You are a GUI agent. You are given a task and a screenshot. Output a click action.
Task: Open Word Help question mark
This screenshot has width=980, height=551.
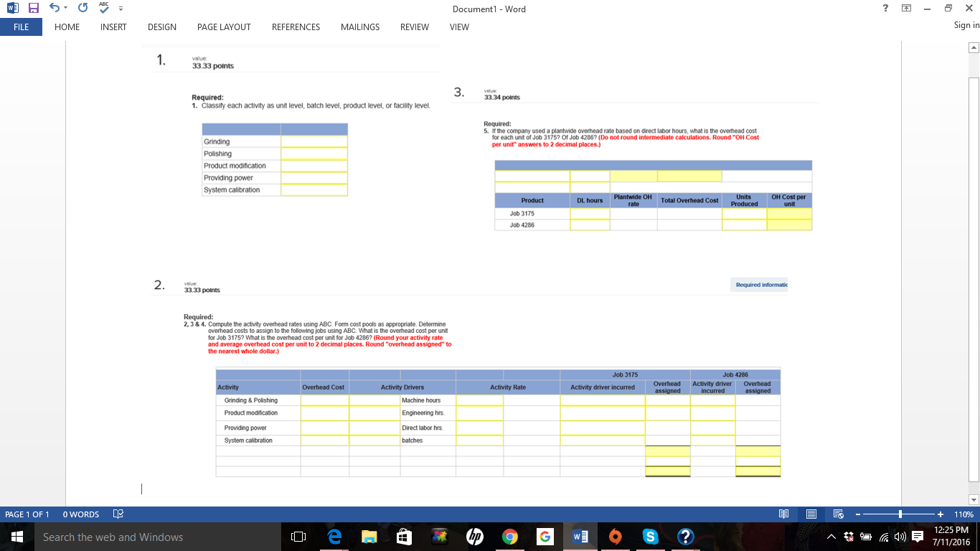point(886,9)
